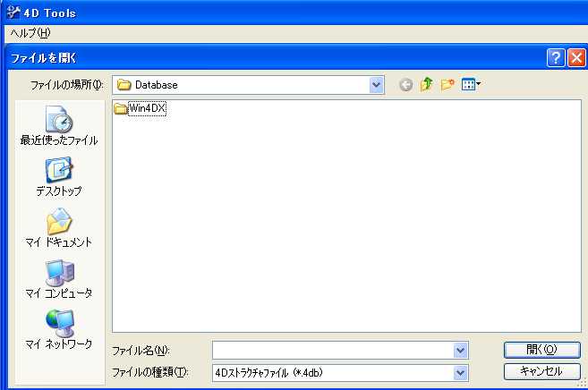This screenshot has height=390, width=588.
Task: Open マイ ドキュメント in the places bar
Action: (x=59, y=227)
